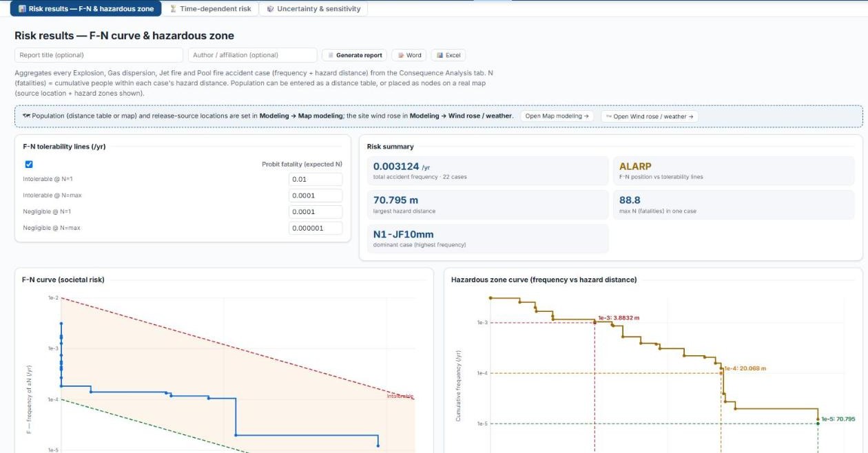Open the Uncertainty & sensitivity tab
868x453 pixels.
tap(313, 9)
